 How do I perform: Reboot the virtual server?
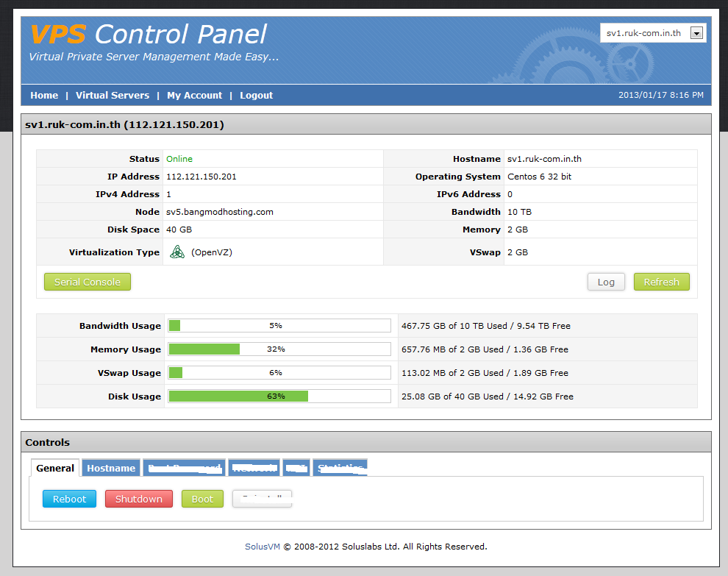tap(69, 499)
